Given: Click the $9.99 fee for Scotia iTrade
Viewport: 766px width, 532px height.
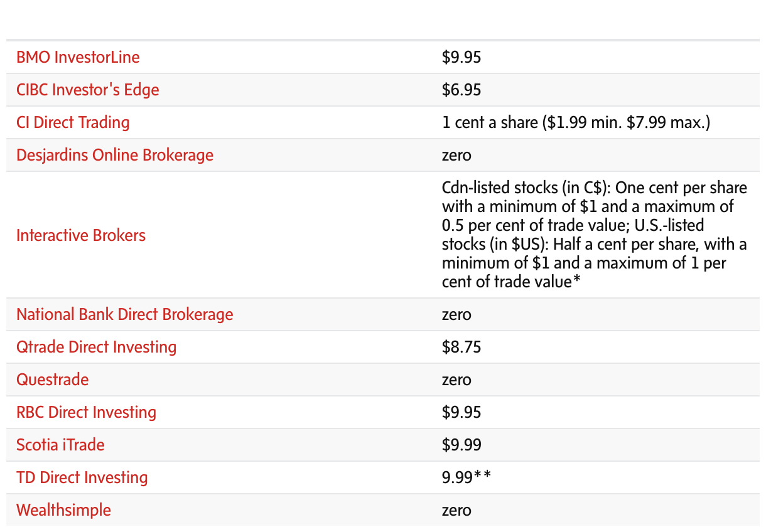Looking at the screenshot, I should [x=461, y=445].
